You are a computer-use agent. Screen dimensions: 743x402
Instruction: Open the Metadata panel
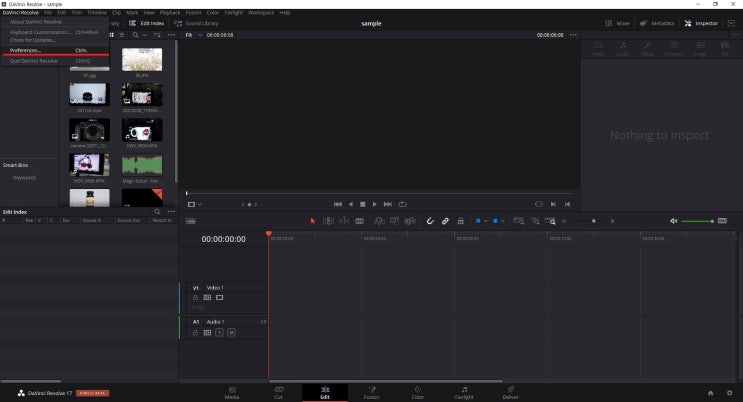tap(657, 23)
